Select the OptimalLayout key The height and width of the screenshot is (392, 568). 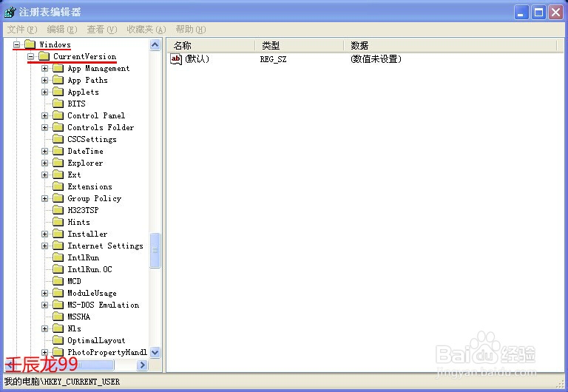tap(96, 340)
